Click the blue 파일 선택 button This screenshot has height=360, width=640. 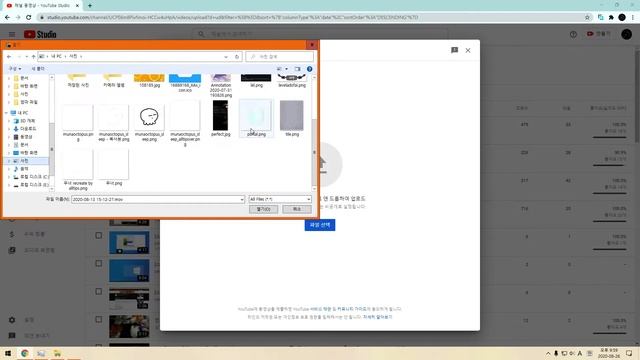(x=320, y=225)
